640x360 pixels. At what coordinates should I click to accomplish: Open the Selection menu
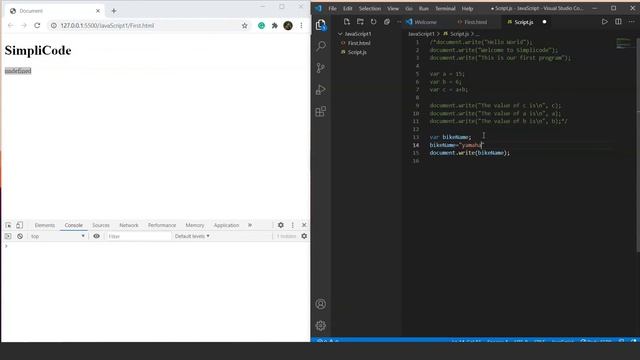(370, 9)
